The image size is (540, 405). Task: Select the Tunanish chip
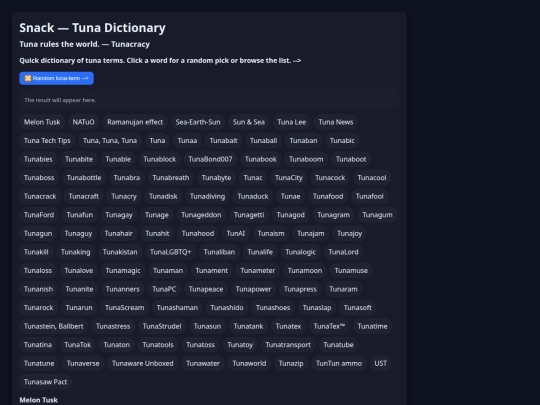39,289
